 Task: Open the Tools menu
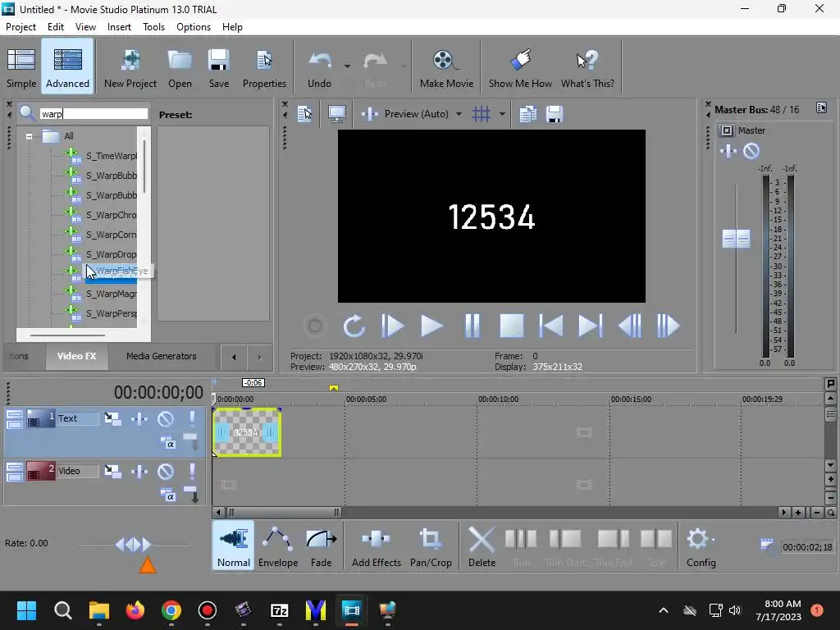(x=153, y=27)
